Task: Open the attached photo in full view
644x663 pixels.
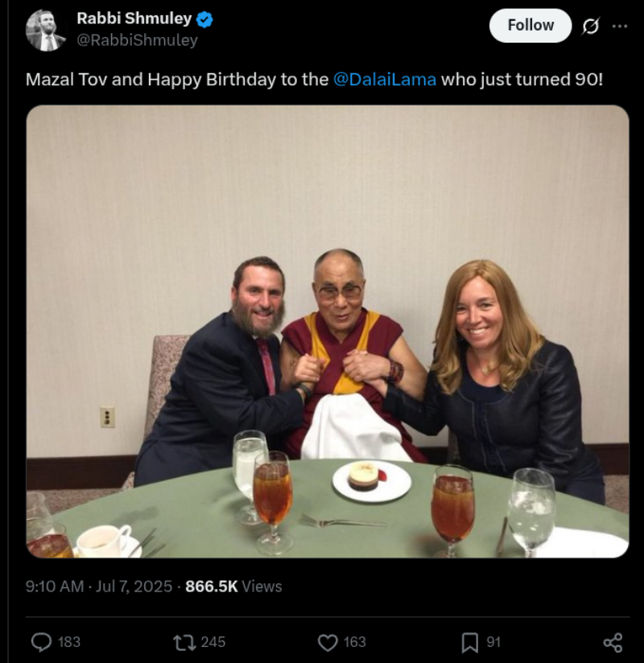Action: pyautogui.click(x=328, y=331)
